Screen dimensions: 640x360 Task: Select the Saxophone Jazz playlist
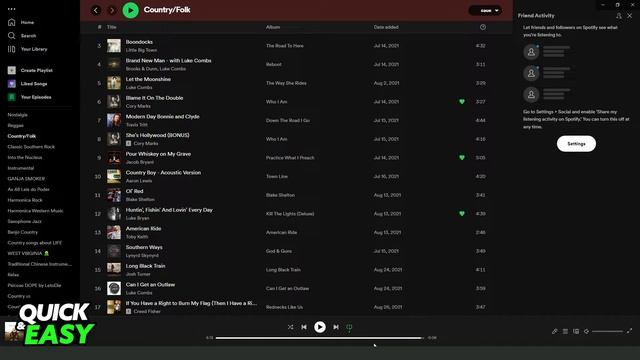(24, 221)
